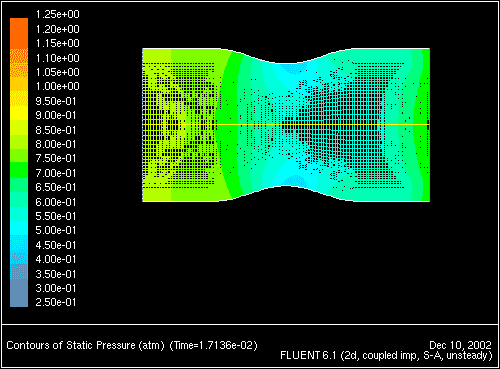
Task: Click the solid orange top band of colorbar
Action: point(19,34)
